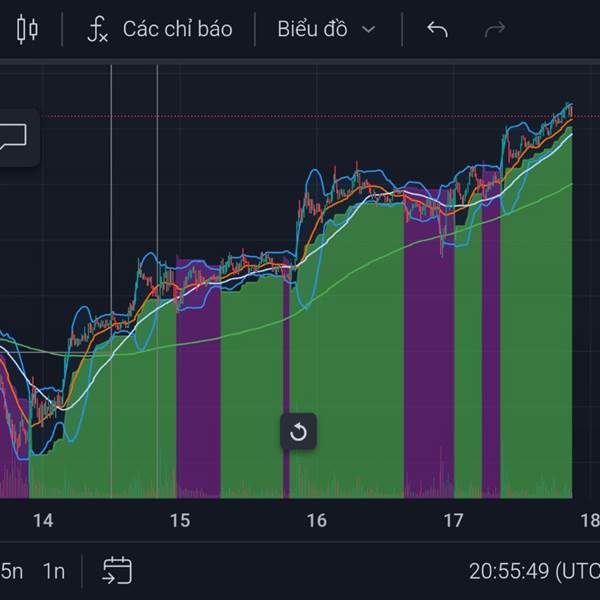600x600 pixels.
Task: Redo the chart action
Action: point(495,29)
